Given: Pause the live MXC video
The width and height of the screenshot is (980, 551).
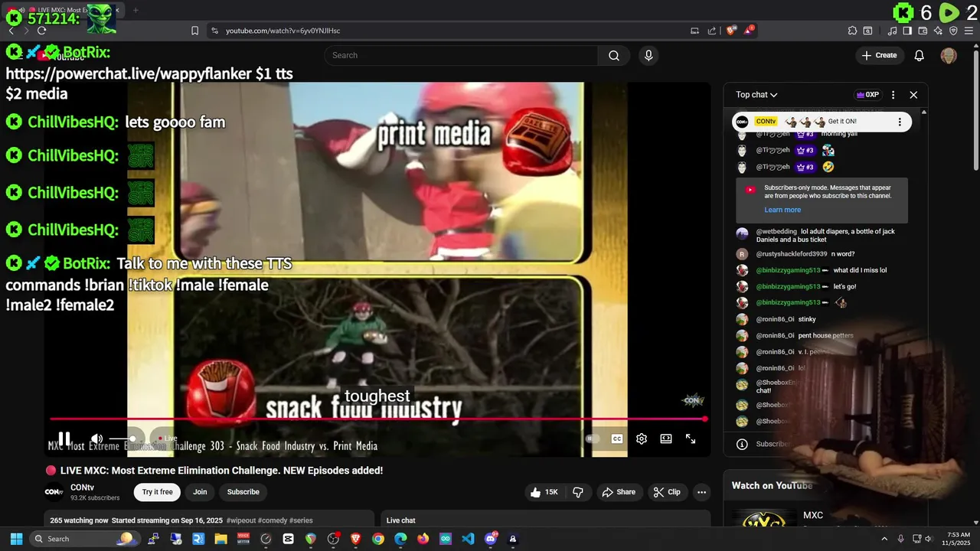Looking at the screenshot, I should click(64, 439).
